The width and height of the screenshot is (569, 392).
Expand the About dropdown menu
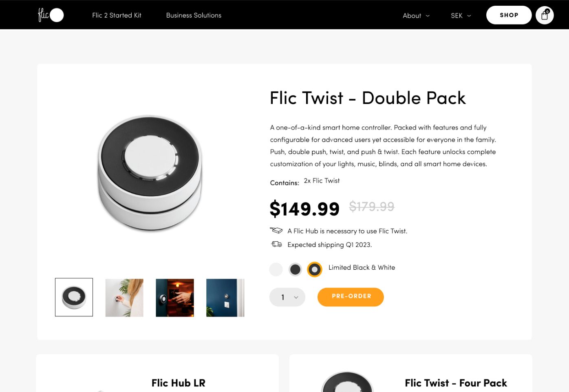[x=416, y=15]
